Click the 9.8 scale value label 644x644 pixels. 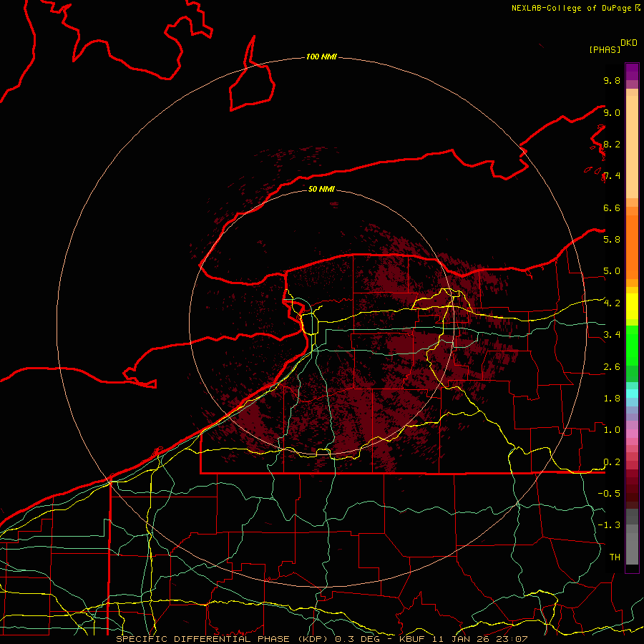point(612,81)
